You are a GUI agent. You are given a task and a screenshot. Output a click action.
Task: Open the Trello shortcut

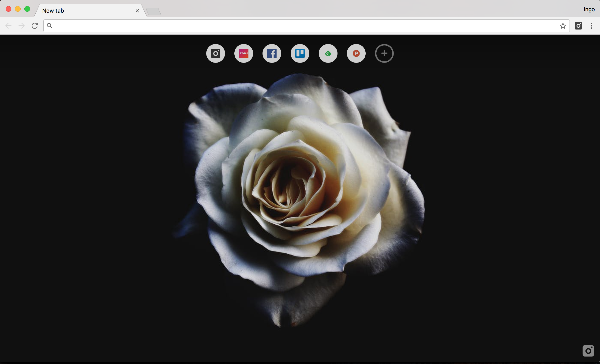pyautogui.click(x=300, y=53)
